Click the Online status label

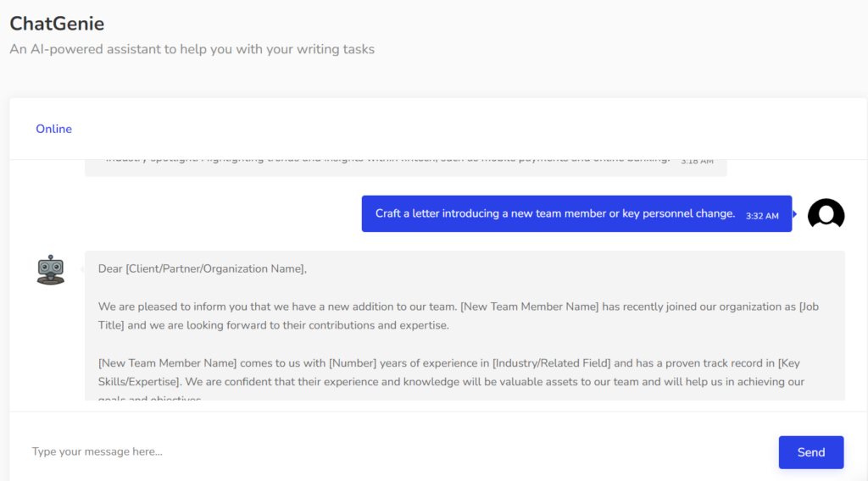pos(53,129)
